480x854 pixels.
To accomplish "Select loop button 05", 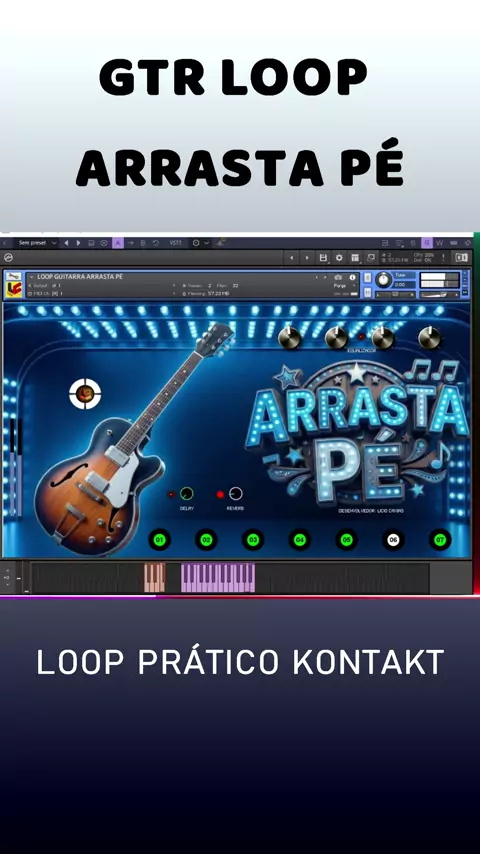I will click(347, 540).
